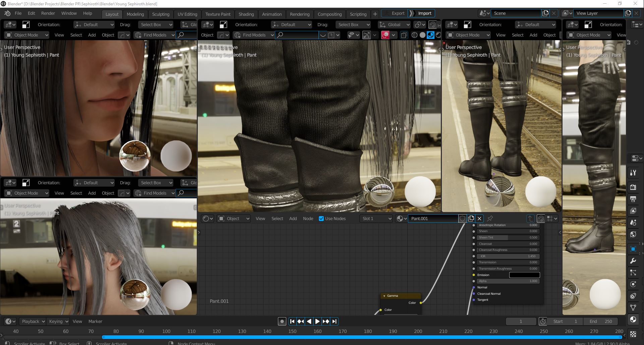This screenshot has width=644, height=345.
Task: Open the Render properties tab
Action: click(633, 187)
